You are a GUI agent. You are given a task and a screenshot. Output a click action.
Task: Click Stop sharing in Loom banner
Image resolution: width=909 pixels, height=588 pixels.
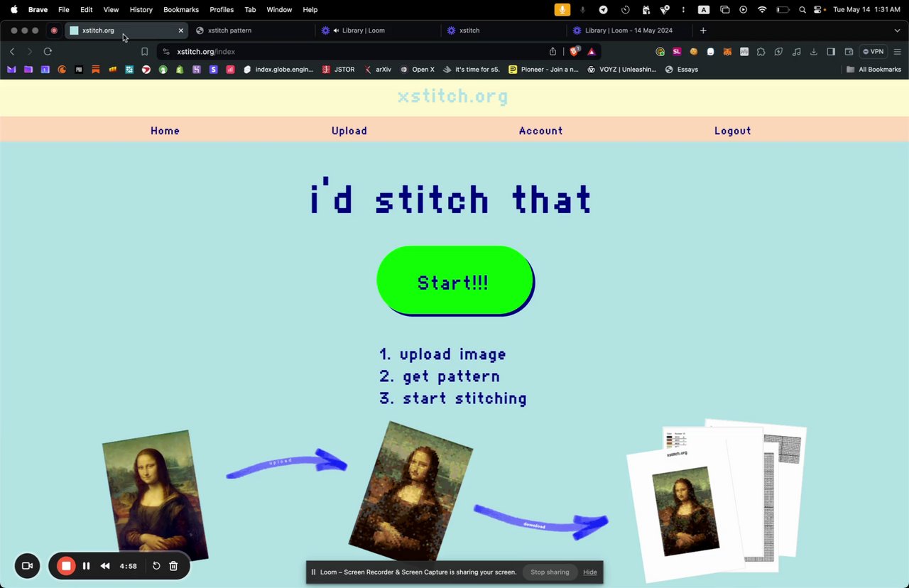[x=550, y=572]
